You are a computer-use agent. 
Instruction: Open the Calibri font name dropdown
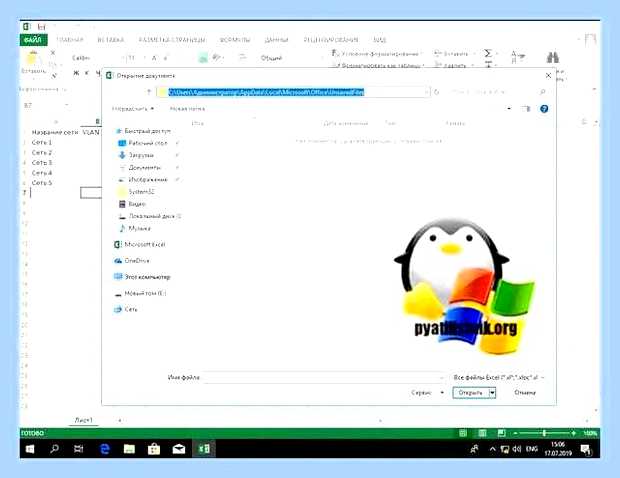tap(96, 58)
